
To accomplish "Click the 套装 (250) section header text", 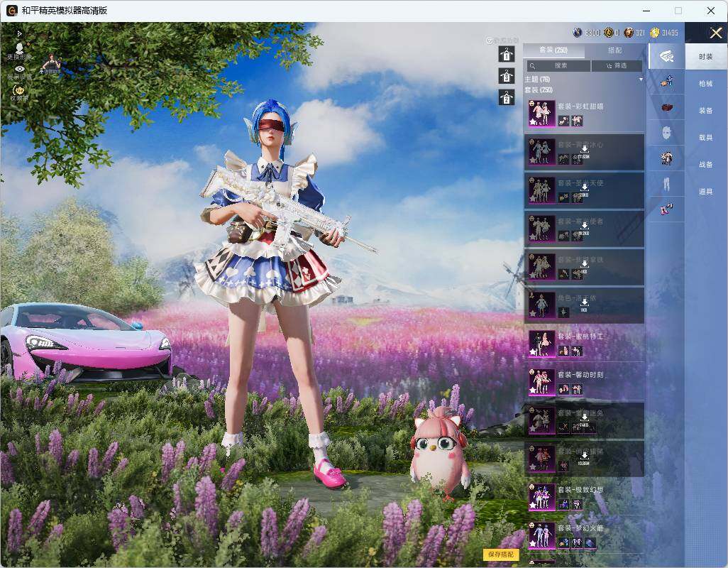I will point(539,89).
